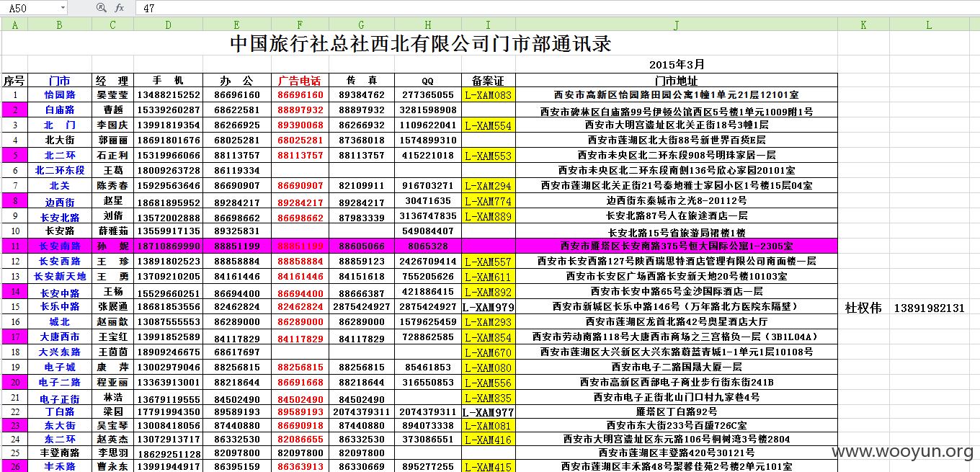
Task: Select column C header
Action: pyautogui.click(x=113, y=25)
